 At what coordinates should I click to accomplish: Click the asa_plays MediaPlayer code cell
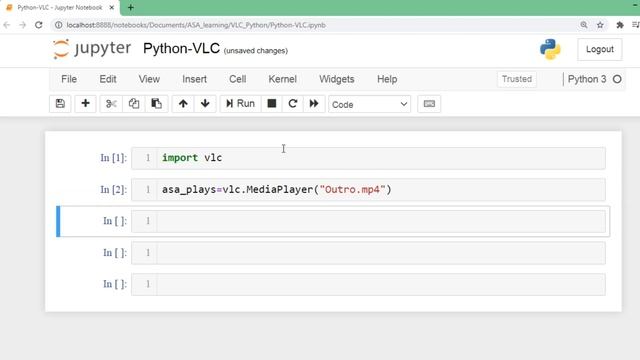[368, 190]
